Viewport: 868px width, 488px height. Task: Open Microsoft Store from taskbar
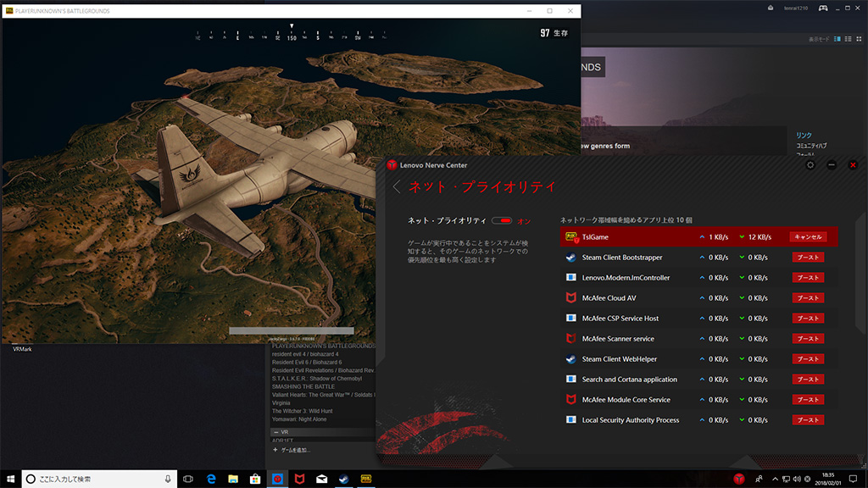[x=255, y=479]
